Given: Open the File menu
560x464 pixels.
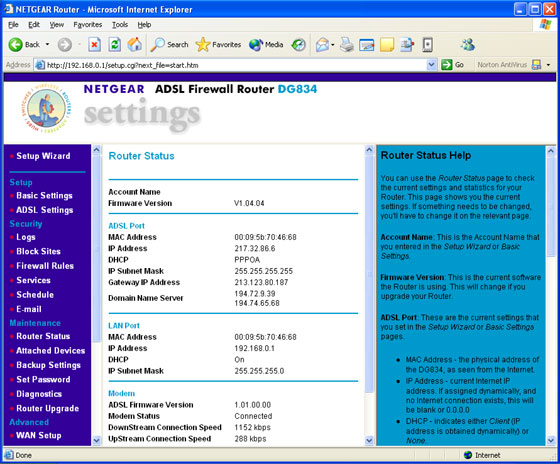Looking at the screenshot, I should tap(13, 25).
